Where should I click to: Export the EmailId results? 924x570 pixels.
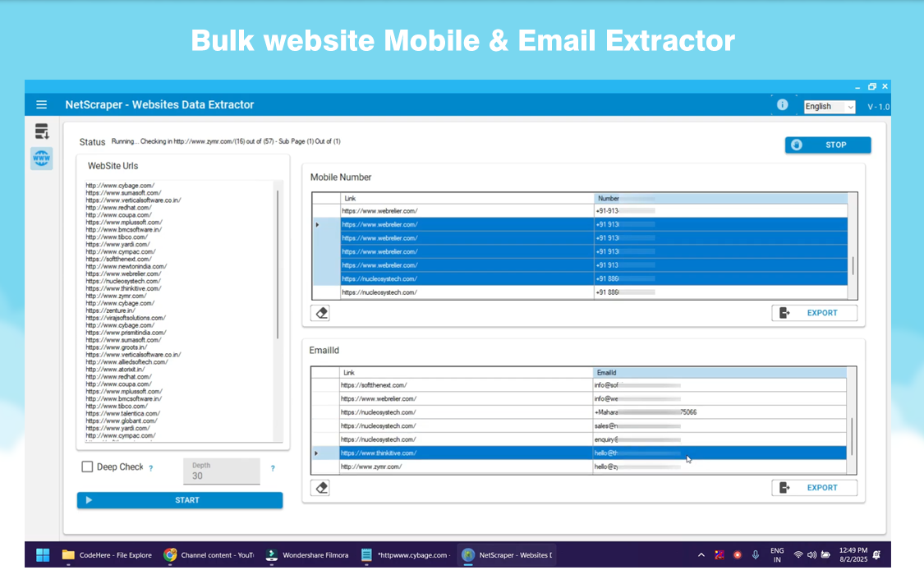815,488
